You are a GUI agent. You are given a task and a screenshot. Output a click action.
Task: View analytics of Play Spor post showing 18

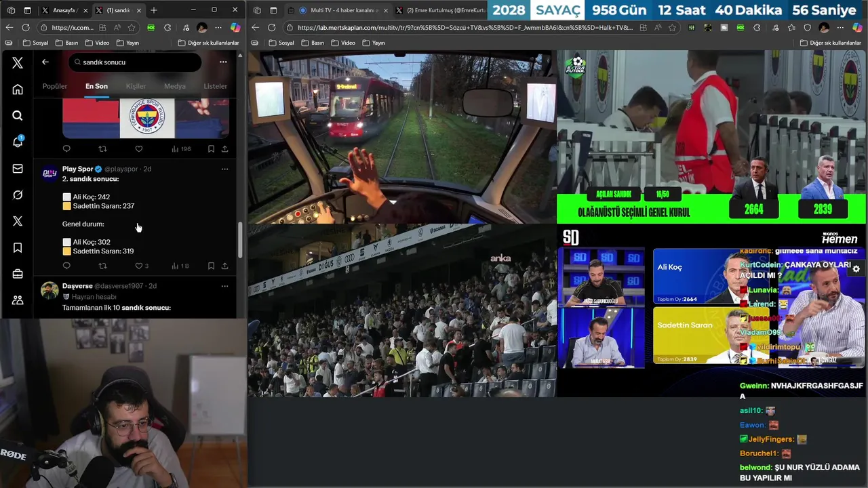coord(180,266)
